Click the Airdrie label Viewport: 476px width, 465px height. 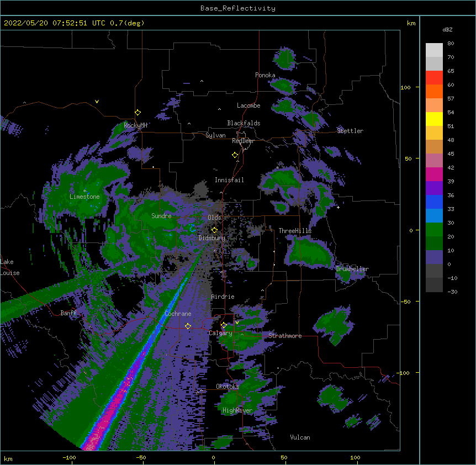point(223,297)
